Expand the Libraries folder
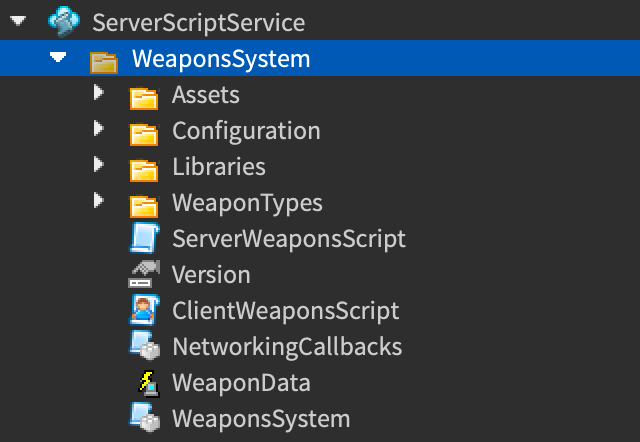640x442 pixels. [98, 164]
